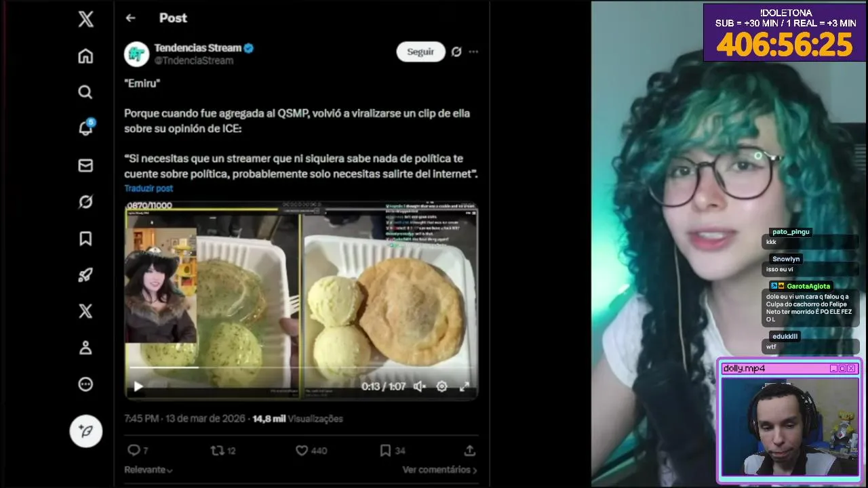Open notifications bell with badge

(85, 128)
